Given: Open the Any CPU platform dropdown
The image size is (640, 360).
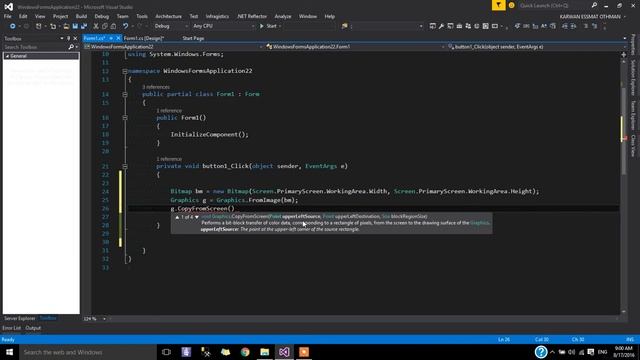Looking at the screenshot, I should tap(223, 26).
